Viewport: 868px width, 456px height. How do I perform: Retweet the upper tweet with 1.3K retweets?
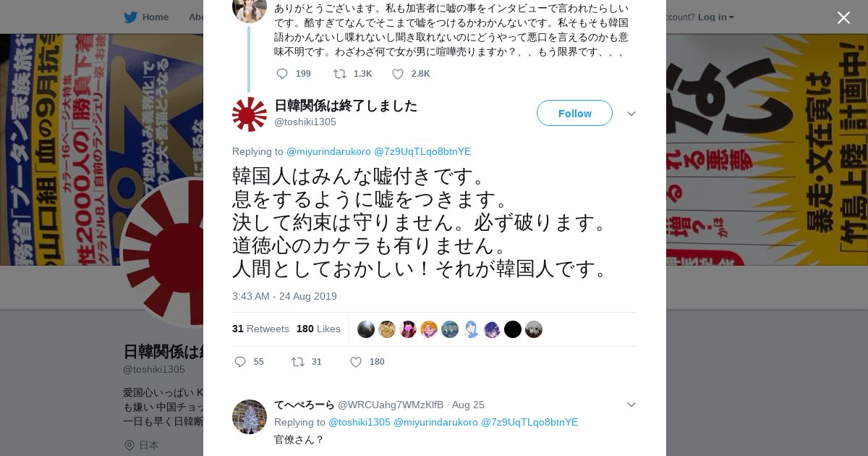340,74
